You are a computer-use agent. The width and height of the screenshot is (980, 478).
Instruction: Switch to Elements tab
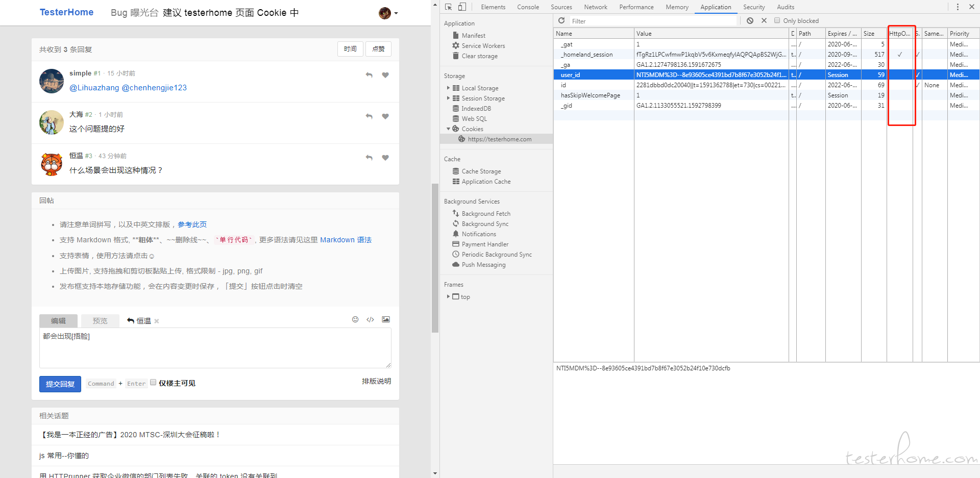[x=493, y=7]
